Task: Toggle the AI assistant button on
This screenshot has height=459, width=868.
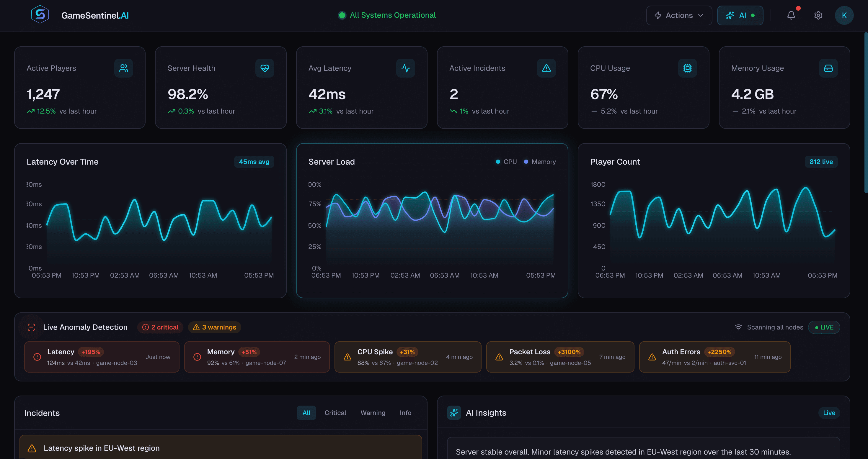Action: 740,15
